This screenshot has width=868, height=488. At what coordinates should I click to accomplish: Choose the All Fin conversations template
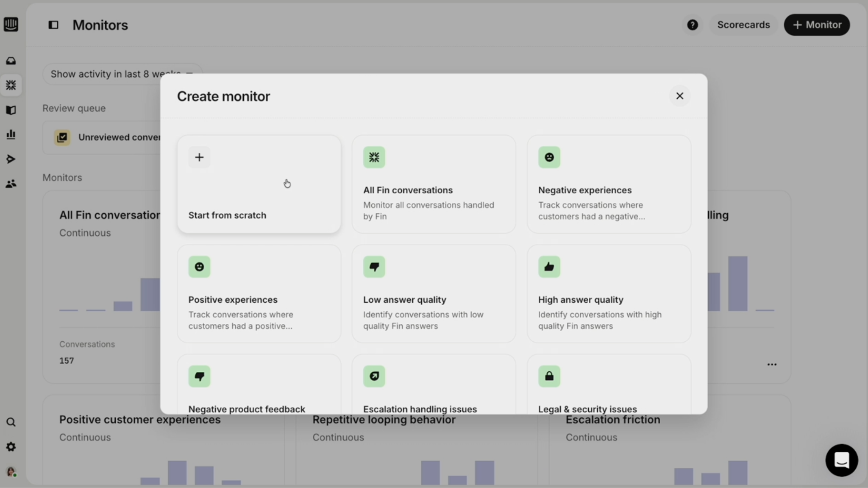[434, 184]
